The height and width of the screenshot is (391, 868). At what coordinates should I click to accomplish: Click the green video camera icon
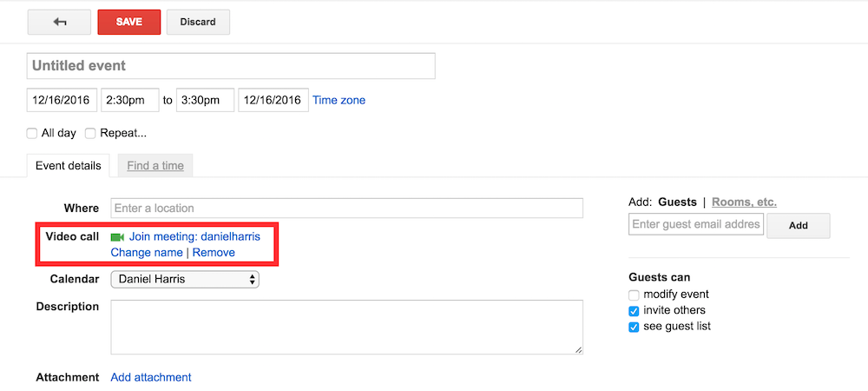117,236
